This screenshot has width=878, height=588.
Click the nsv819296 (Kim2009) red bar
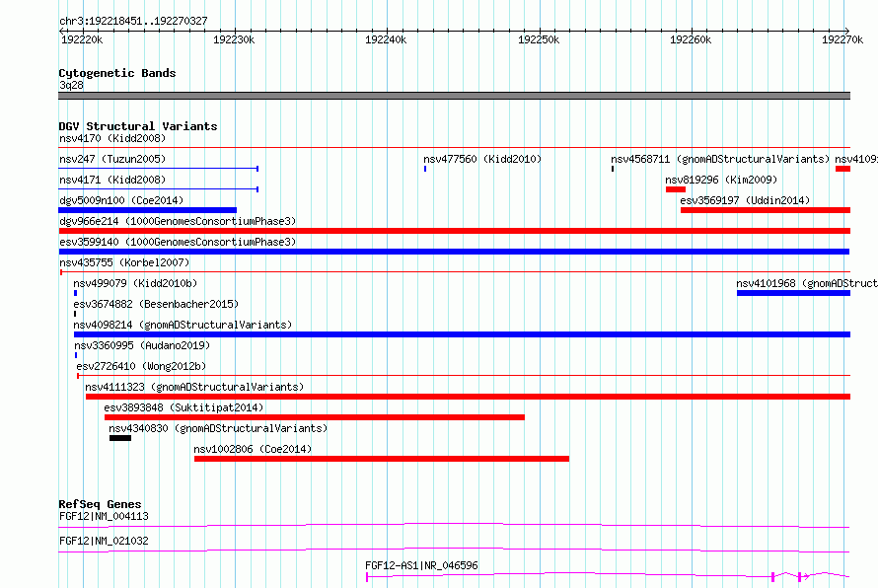tap(676, 189)
